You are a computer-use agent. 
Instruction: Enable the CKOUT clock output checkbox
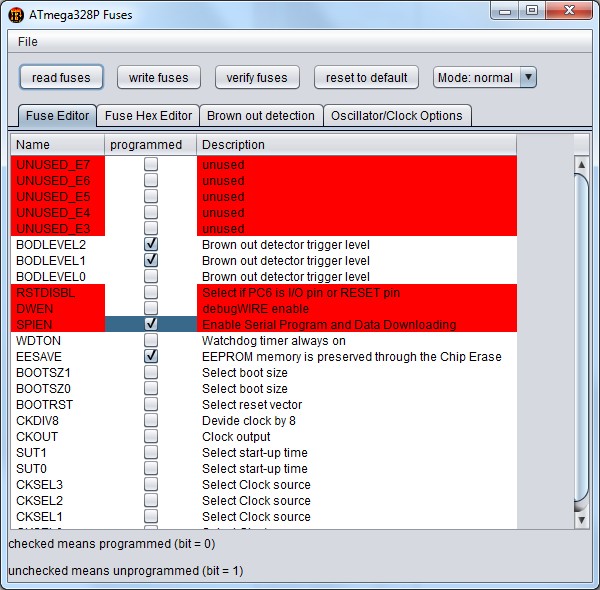[x=151, y=436]
